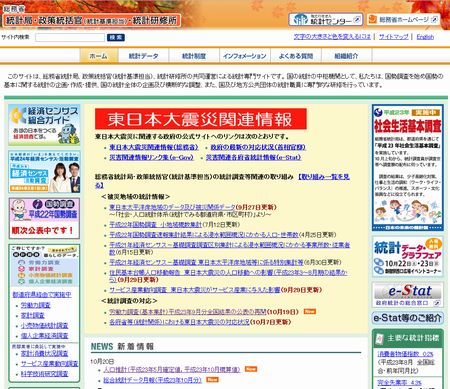
Task: Click the New badge beside 総合統計データ月報
Action: (212, 379)
